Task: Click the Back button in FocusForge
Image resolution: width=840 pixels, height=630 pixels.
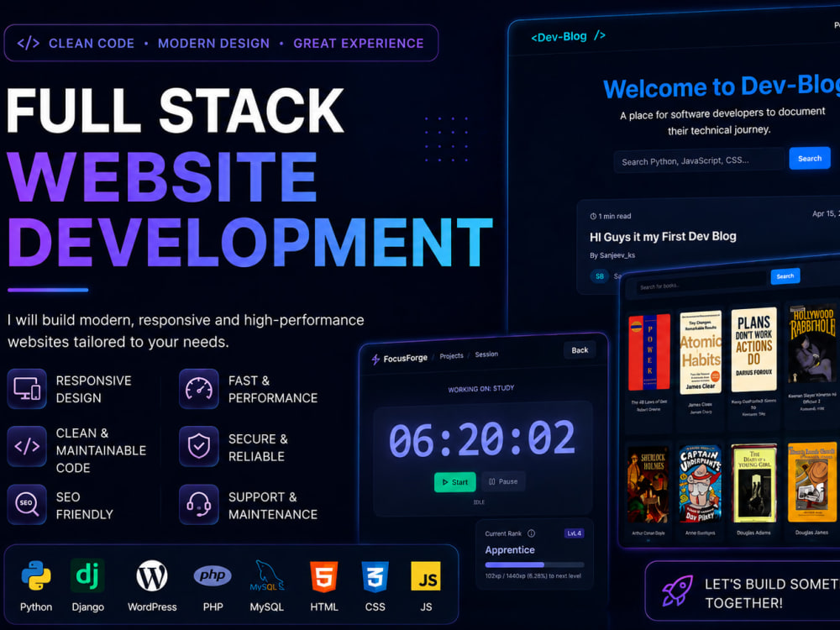Action: point(580,350)
